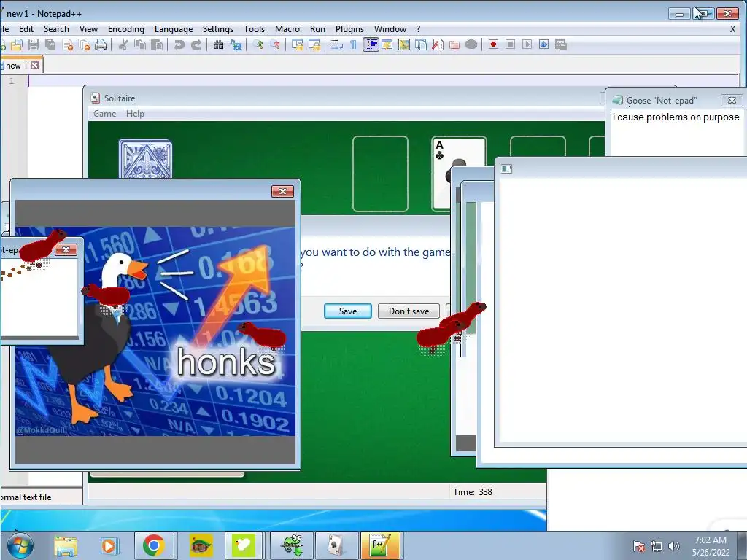Click the empty first foundation slot in Solitaire

380,174
